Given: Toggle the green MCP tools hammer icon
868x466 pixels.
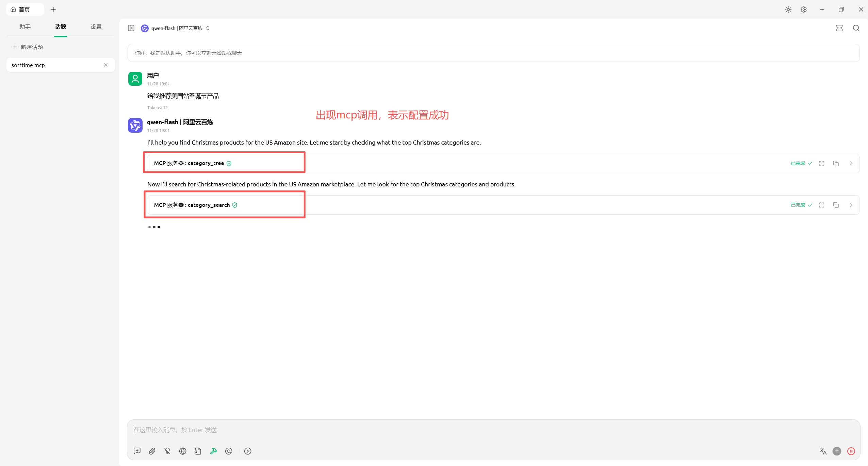Looking at the screenshot, I should tap(213, 451).
